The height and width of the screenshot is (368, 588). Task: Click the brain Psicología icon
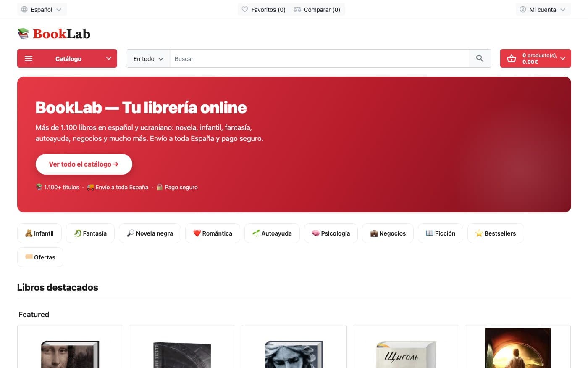316,233
